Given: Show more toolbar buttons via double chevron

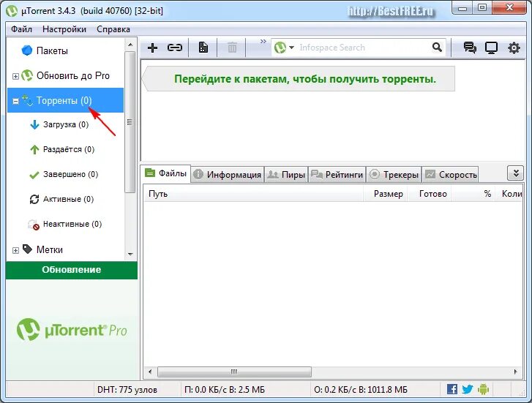Looking at the screenshot, I should [263, 42].
